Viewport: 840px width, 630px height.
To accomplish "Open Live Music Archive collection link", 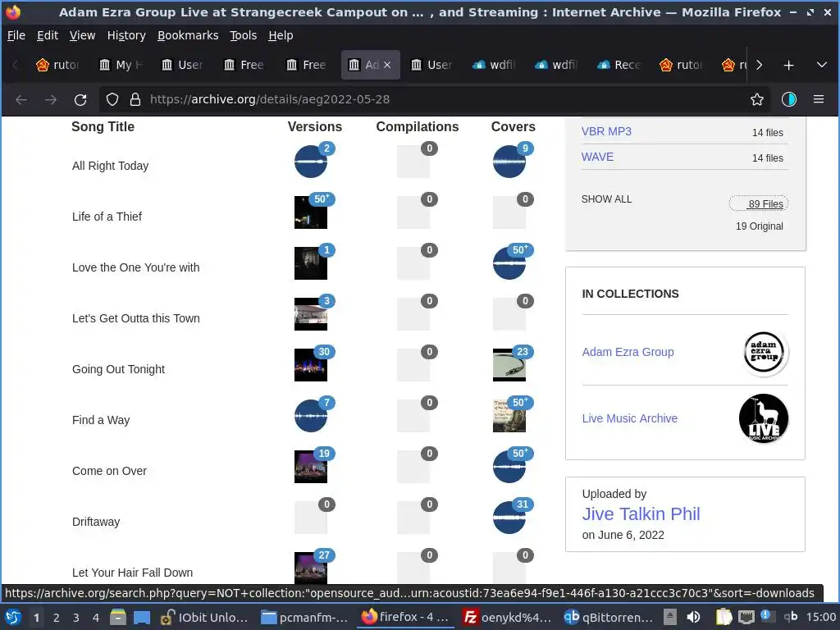I will tap(629, 418).
